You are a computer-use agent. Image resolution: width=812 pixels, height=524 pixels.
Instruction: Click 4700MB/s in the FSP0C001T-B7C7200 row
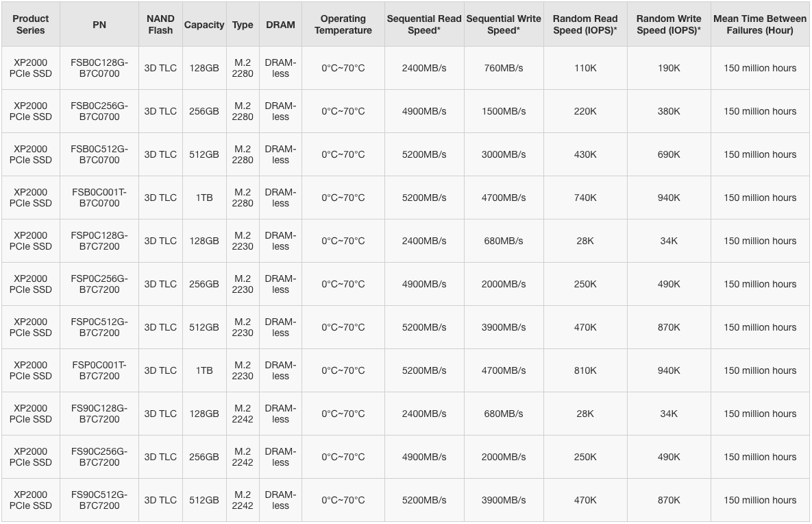point(504,370)
